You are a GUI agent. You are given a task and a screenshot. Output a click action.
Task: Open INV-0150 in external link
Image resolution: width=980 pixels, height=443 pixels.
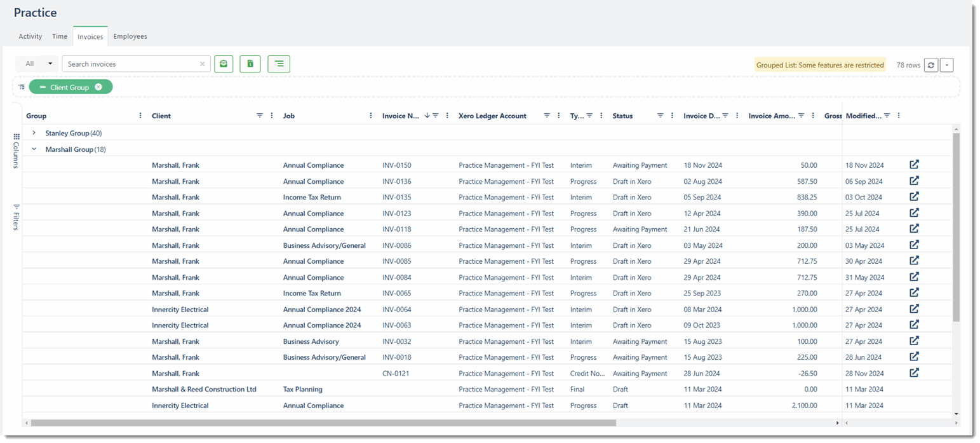[x=914, y=165]
